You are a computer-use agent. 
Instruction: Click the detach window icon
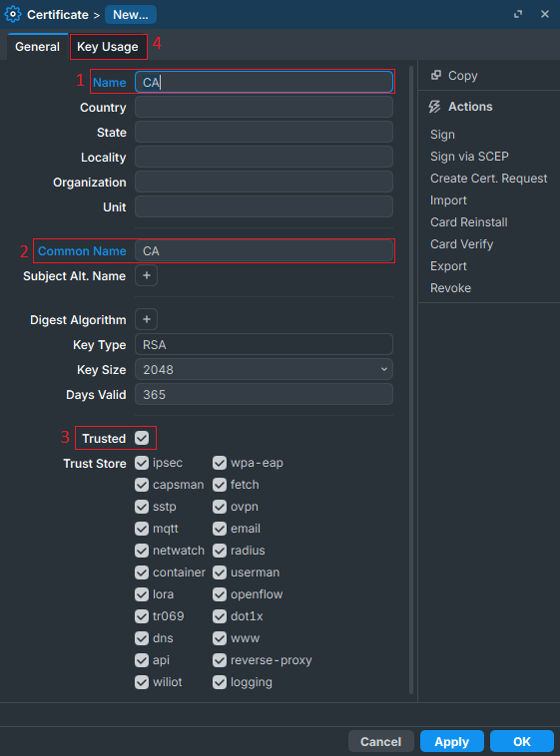coord(518,15)
